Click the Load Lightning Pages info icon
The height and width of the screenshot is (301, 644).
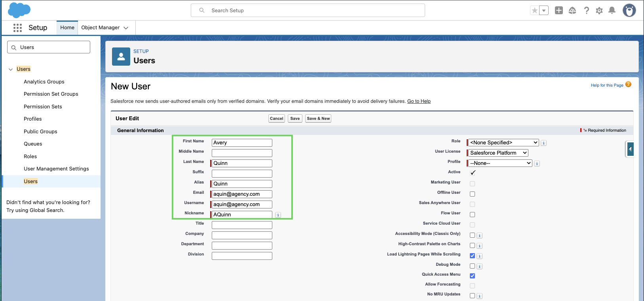pos(479,256)
